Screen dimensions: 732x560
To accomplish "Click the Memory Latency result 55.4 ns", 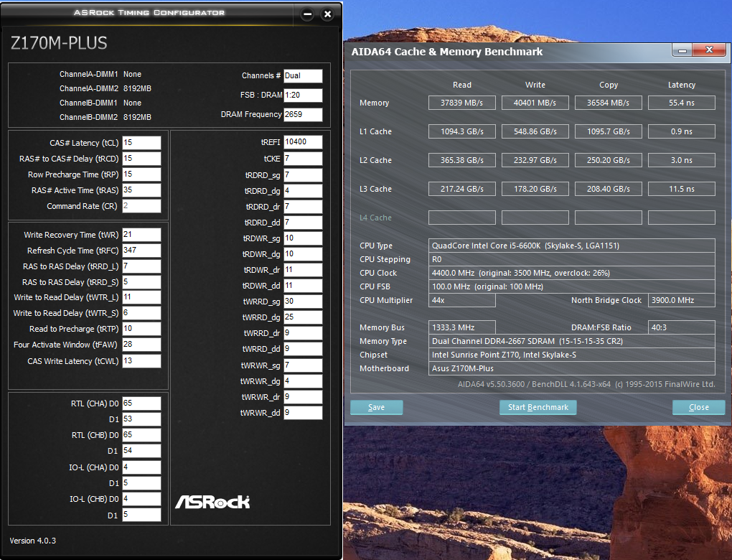I will (682, 103).
